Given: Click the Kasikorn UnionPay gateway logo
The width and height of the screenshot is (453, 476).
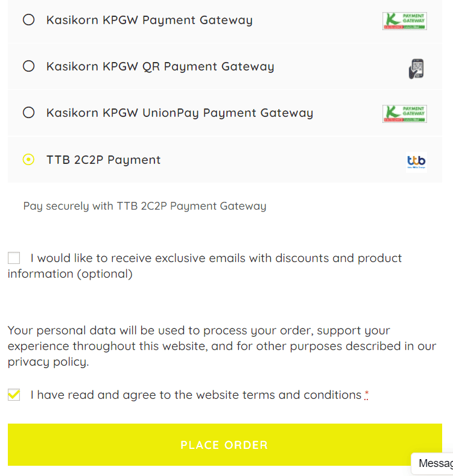Looking at the screenshot, I should click(404, 113).
